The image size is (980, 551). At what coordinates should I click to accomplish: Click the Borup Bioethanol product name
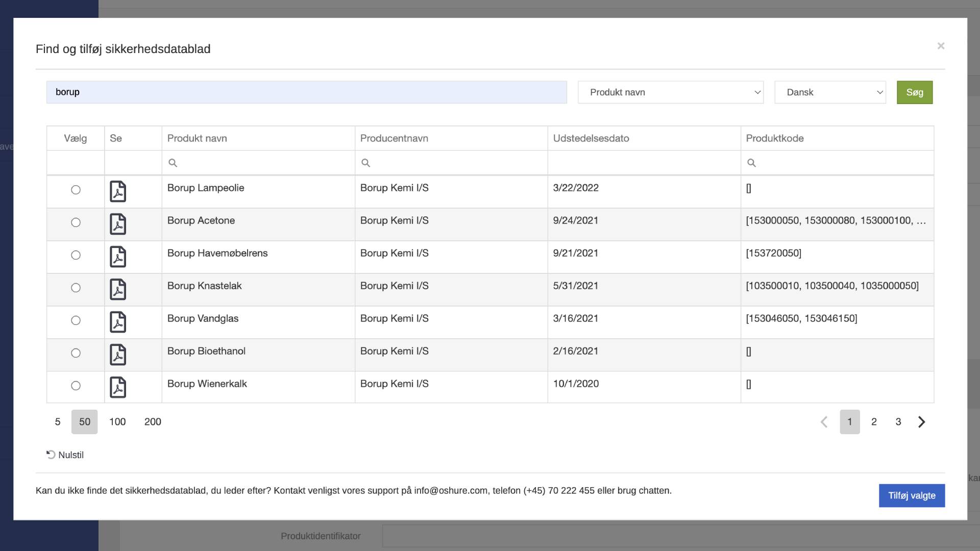[206, 351]
